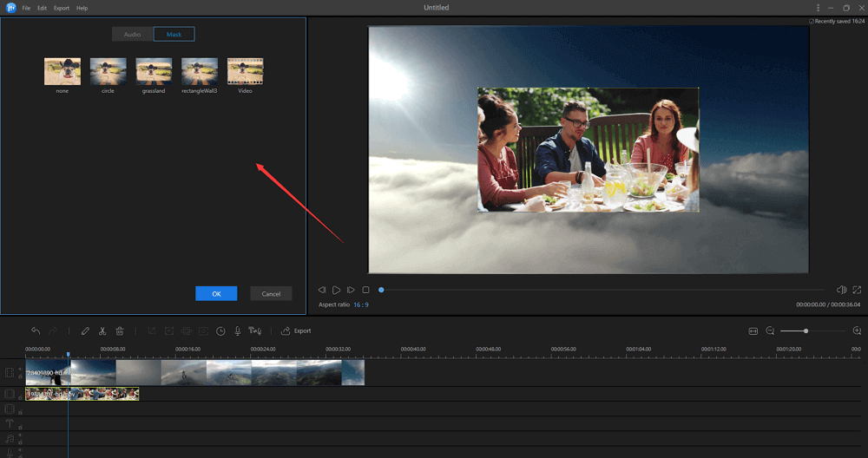Play the video preview
Viewport: 868px width, 458px height.
336,290
